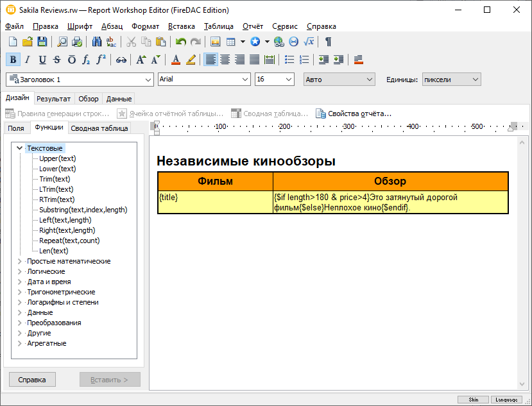Switch to the Результат tab
The width and height of the screenshot is (532, 406).
53,99
